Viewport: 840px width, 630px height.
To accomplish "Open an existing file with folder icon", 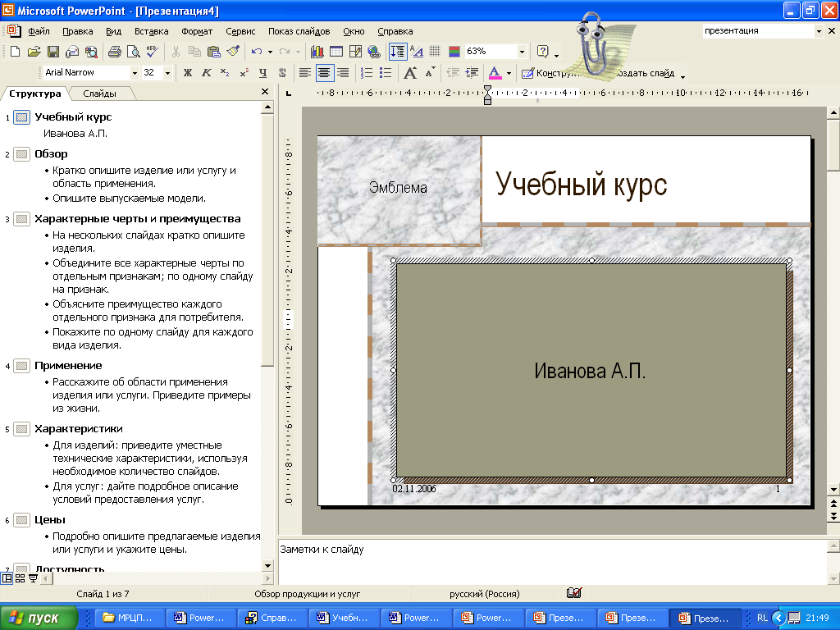I will tap(34, 52).
